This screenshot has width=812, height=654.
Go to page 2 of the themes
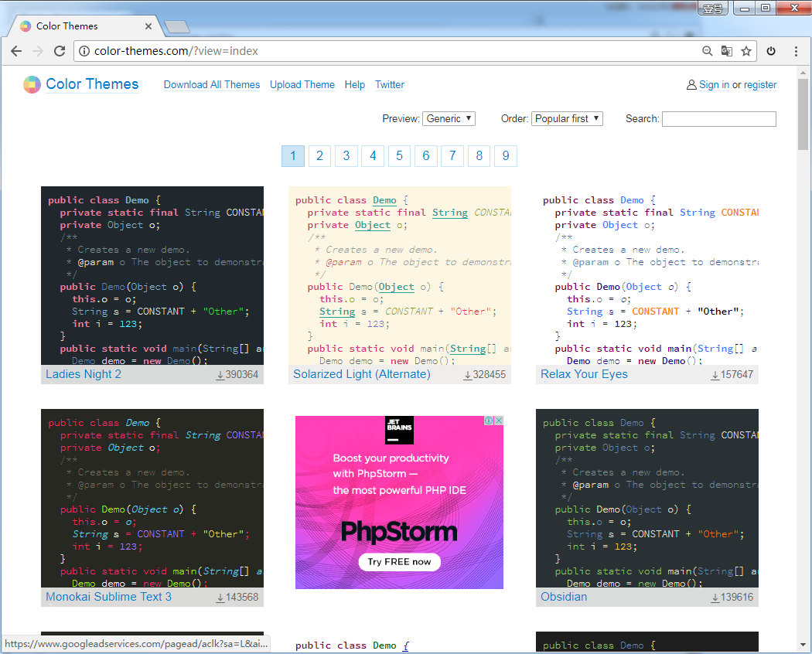click(x=319, y=156)
